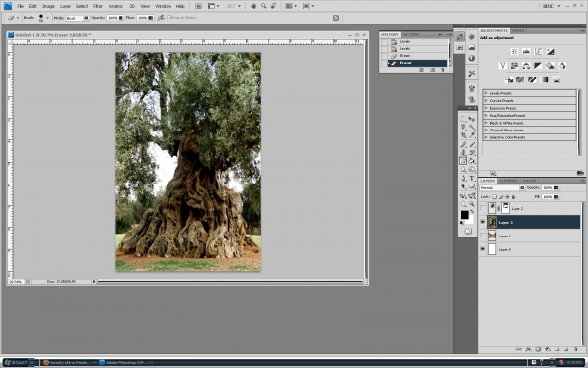
Task: Show Layer 2 with visibility box
Action: [x=482, y=208]
